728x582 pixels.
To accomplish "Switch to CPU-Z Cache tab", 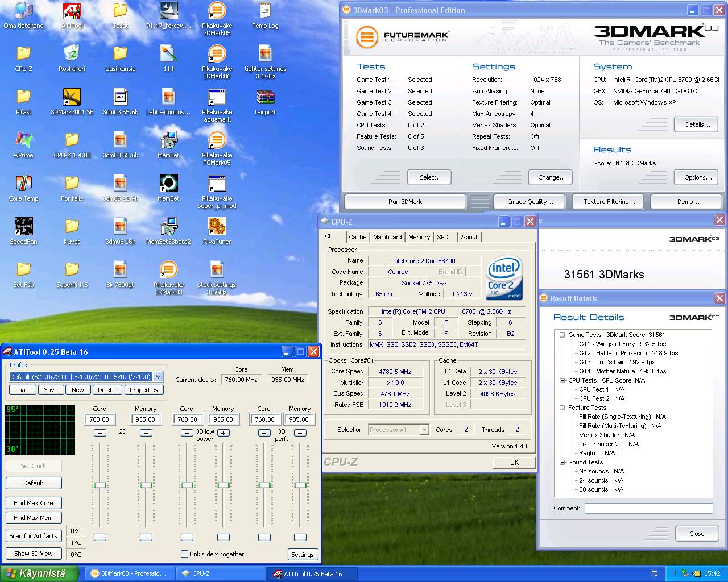I will [x=358, y=237].
